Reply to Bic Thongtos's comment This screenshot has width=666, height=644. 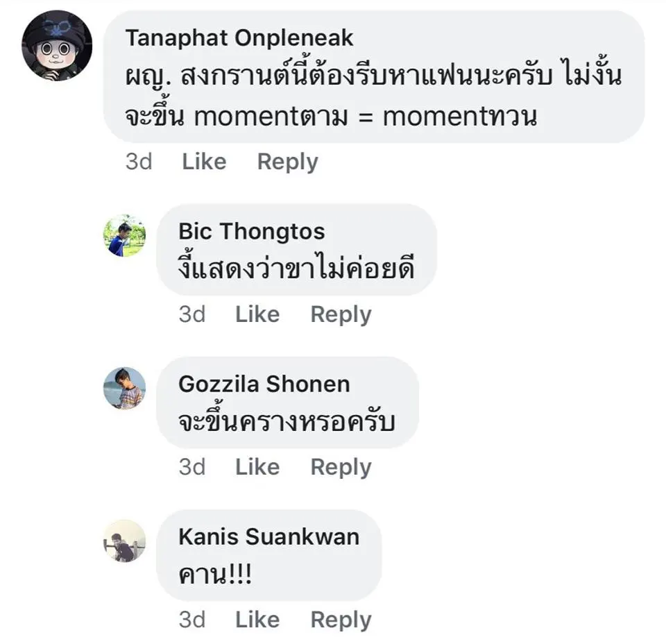(341, 314)
